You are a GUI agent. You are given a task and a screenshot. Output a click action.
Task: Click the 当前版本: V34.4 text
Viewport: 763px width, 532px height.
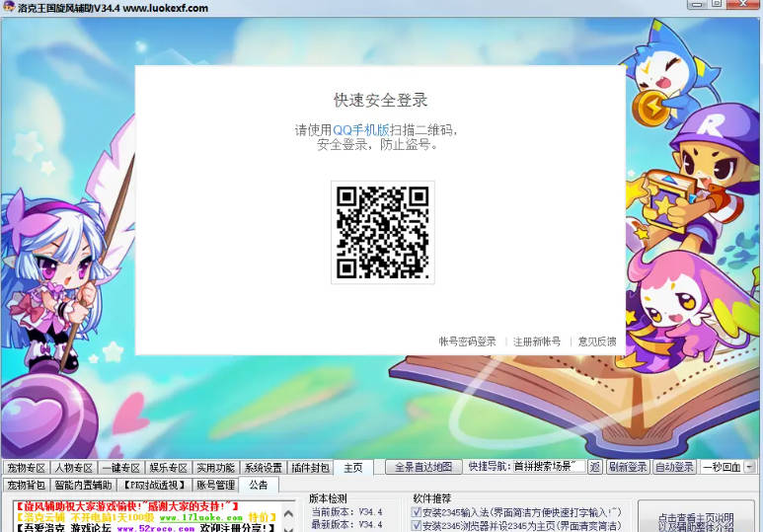tap(346, 512)
